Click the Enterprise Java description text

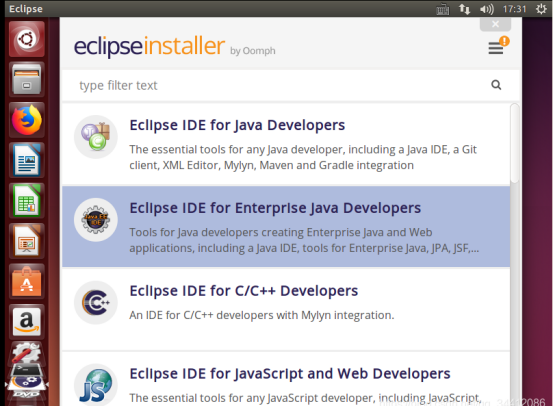(x=304, y=240)
